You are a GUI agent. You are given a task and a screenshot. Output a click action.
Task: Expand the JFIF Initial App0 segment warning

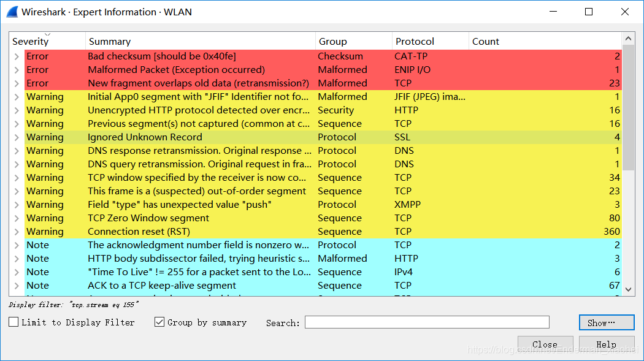[x=17, y=97]
